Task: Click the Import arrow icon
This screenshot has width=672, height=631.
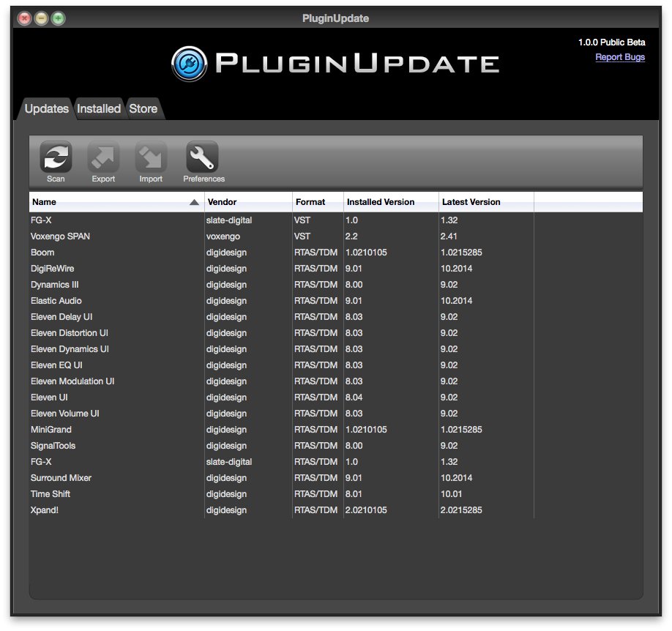Action: click(151, 157)
